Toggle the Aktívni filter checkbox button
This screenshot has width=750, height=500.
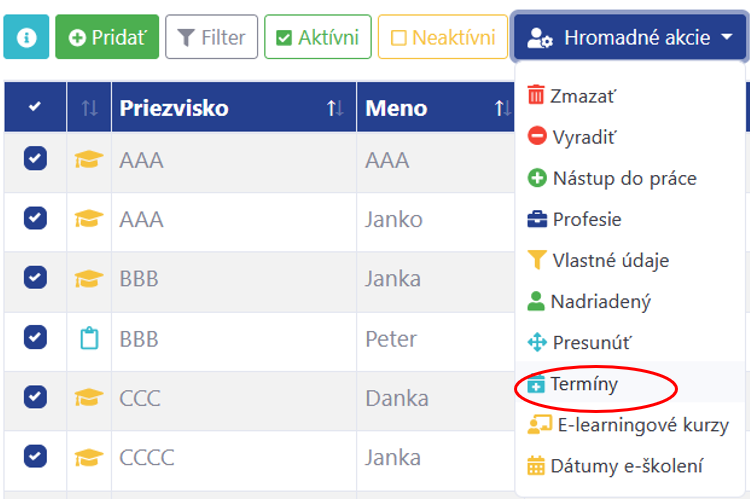point(318,37)
